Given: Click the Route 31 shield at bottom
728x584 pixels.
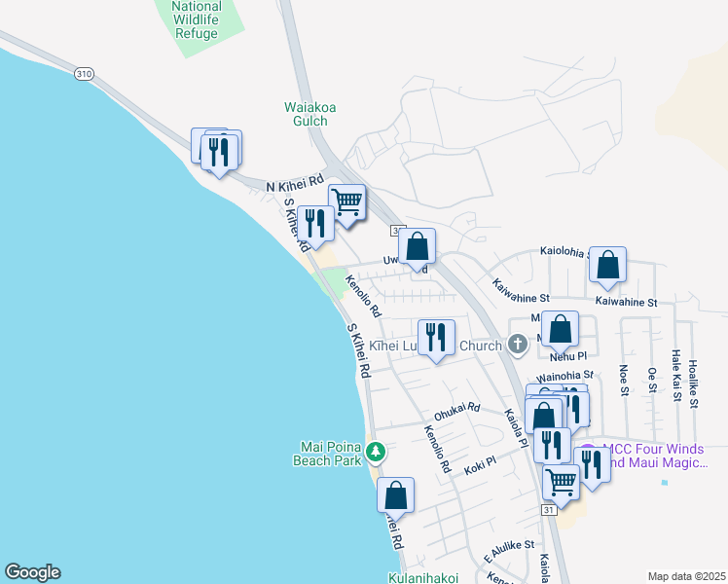Looking at the screenshot, I should click(x=549, y=510).
